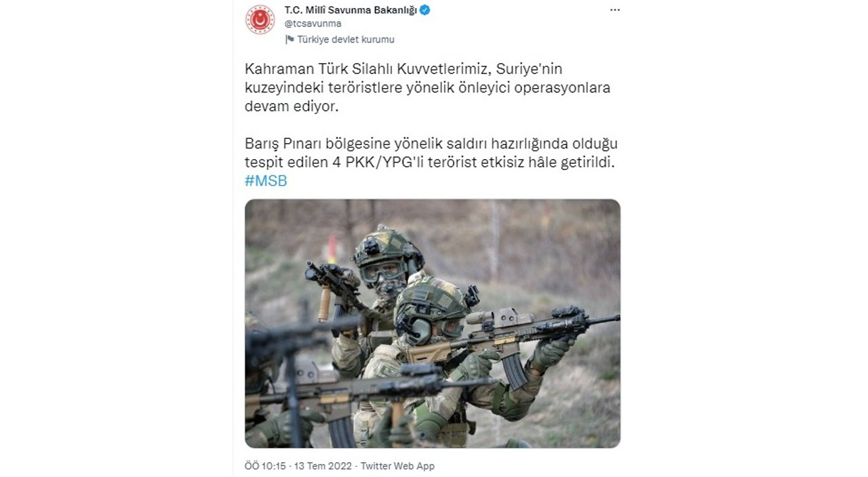Open the Twitter Web App source link
The width and height of the screenshot is (868, 477).
pyautogui.click(x=397, y=466)
